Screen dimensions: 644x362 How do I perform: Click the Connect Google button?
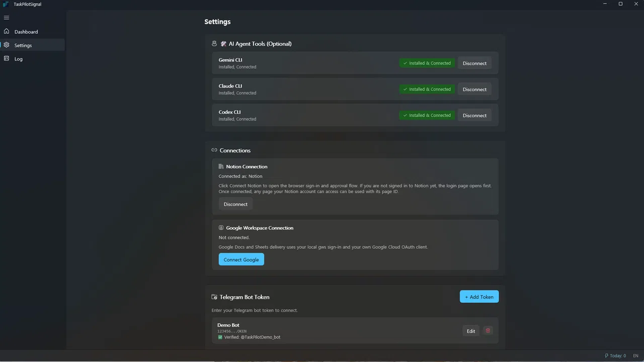coord(242,259)
